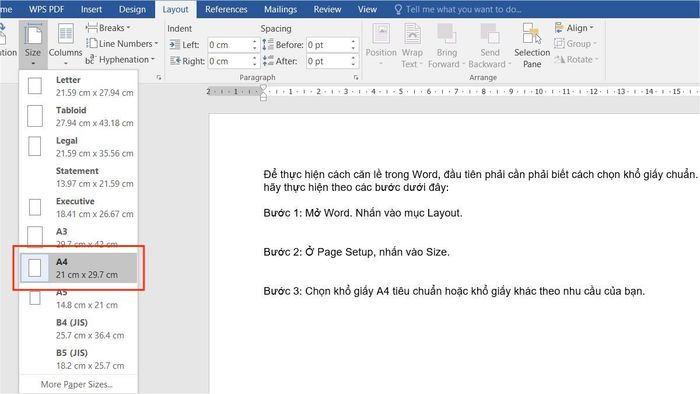Click the Spacing After icon
Viewport: 700px width, 394px height.
(x=268, y=61)
